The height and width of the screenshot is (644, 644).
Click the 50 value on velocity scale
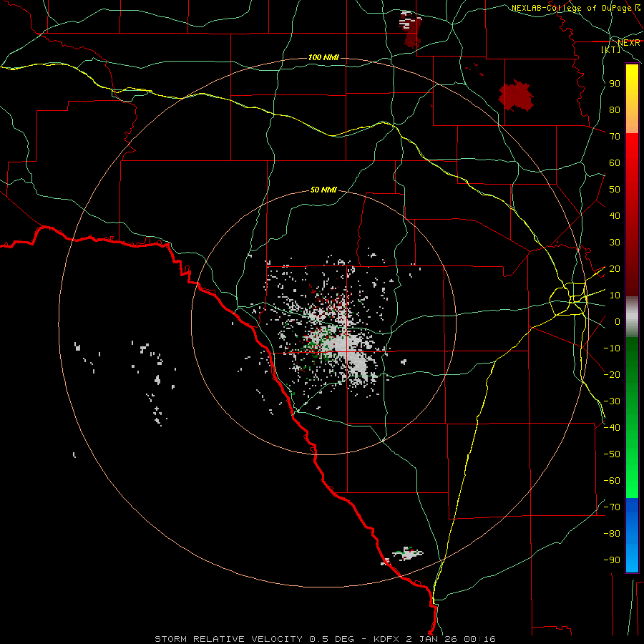coord(615,190)
